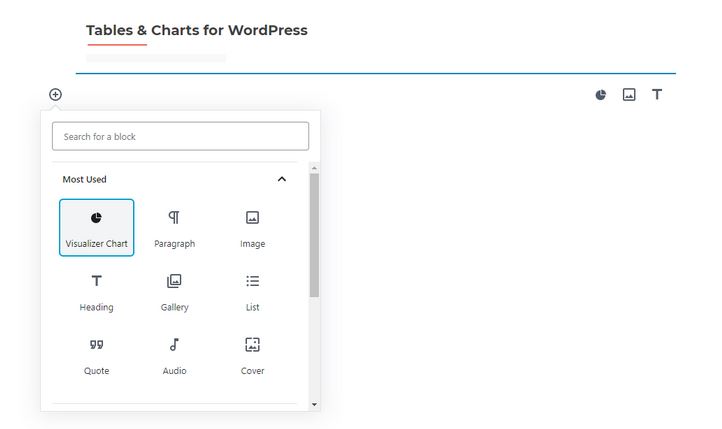The image size is (722, 429).
Task: Click the pie chart shortcut icon at top right
Action: point(601,95)
